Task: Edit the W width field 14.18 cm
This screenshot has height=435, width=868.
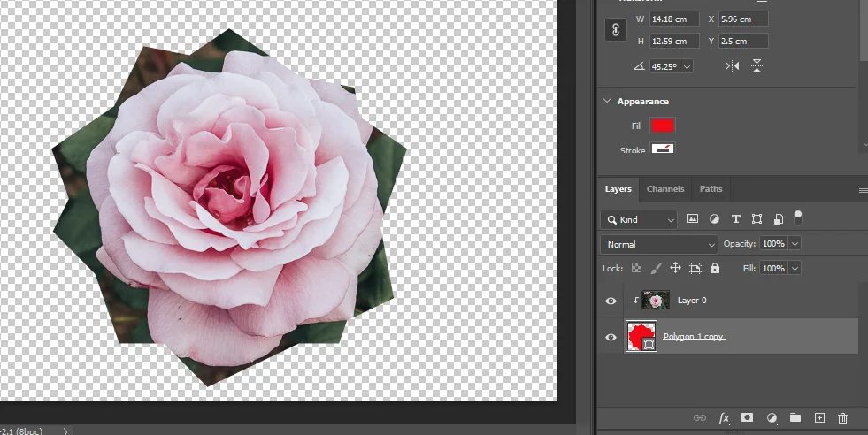Action: [674, 19]
